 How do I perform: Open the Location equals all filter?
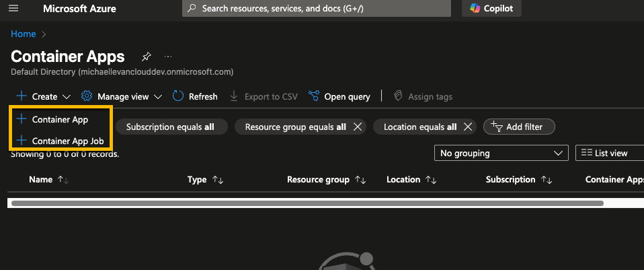pyautogui.click(x=419, y=127)
